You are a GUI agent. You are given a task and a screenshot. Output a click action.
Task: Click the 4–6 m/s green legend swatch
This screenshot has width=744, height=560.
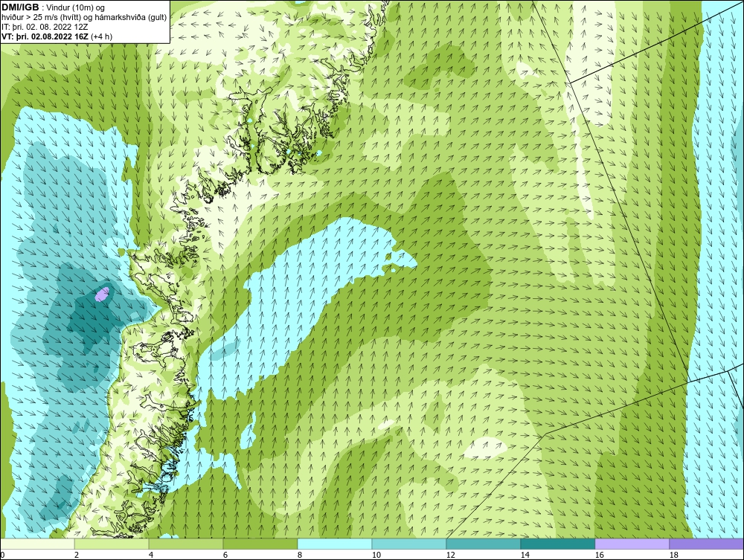point(186,544)
